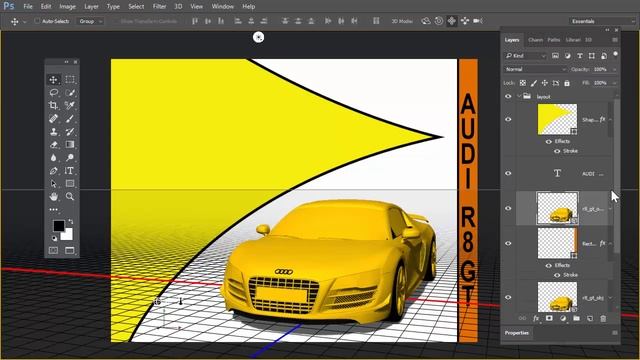Select the Horizontal Type tool
Viewport: 640px width, 360px height.
[70, 171]
